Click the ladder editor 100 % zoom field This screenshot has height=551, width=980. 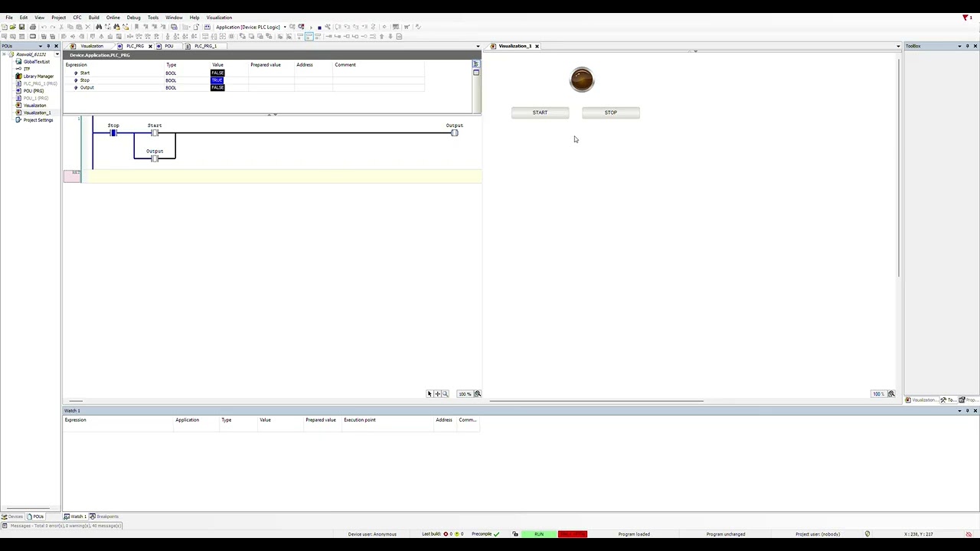point(465,394)
